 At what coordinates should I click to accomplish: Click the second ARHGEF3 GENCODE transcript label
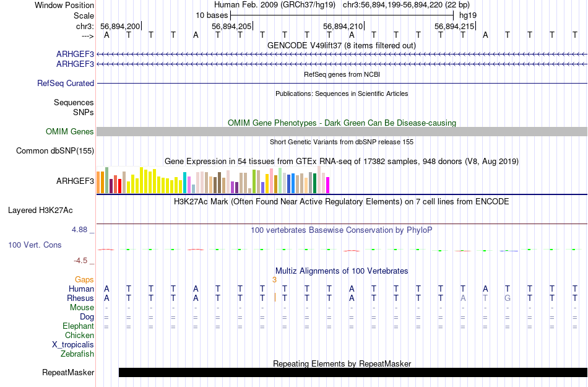point(75,64)
